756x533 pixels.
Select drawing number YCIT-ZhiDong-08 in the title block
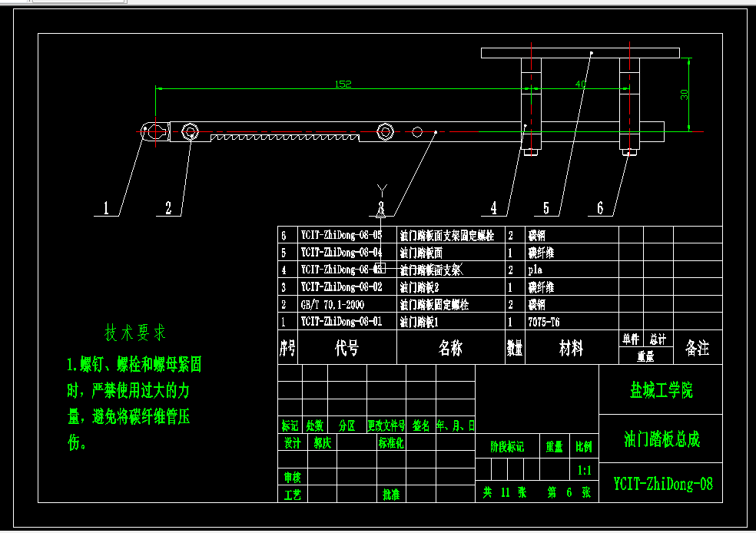click(x=663, y=484)
